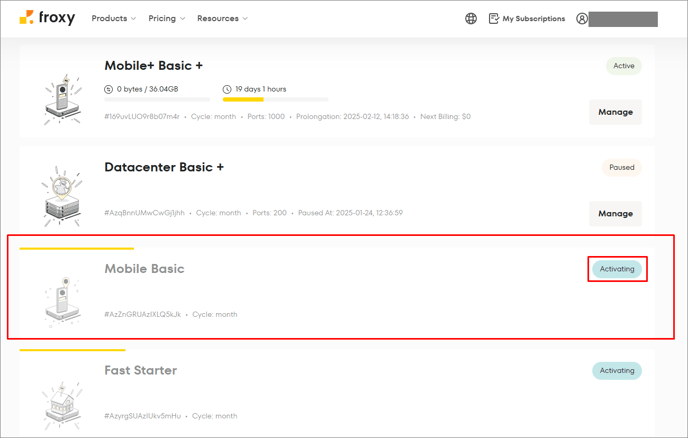This screenshot has height=438, width=688.
Task: Open the Products dropdown chevron
Action: (133, 18)
